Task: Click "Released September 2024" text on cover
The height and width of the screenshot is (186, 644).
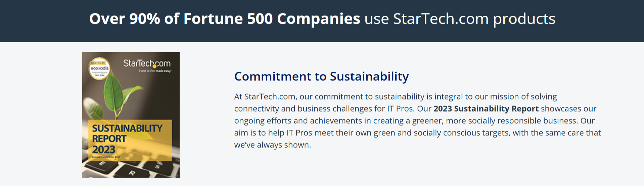Action: click(106, 157)
